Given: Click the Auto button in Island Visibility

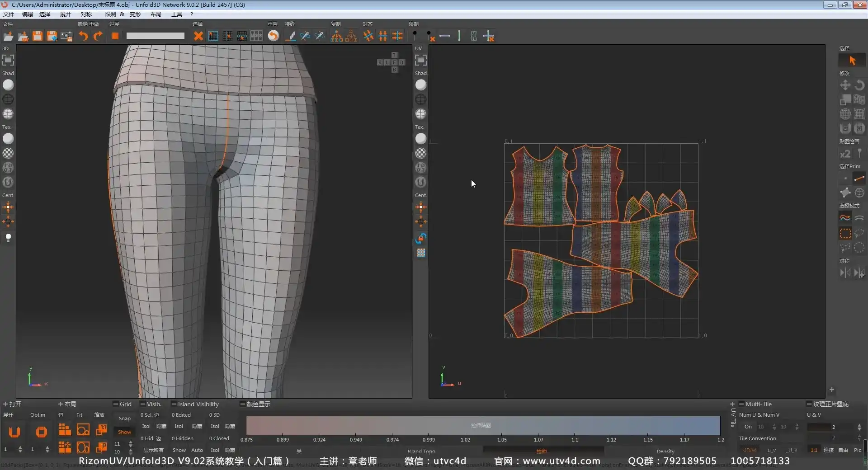Looking at the screenshot, I should click(197, 450).
